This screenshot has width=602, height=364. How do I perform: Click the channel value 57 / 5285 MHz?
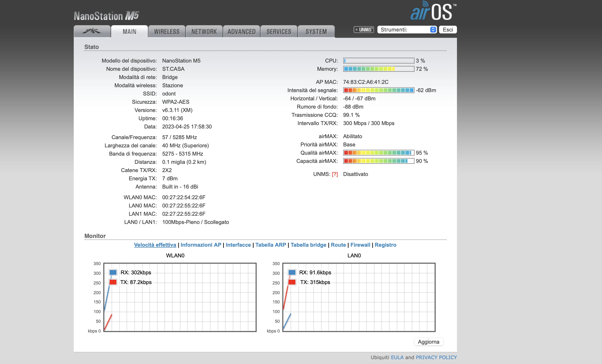pos(179,137)
